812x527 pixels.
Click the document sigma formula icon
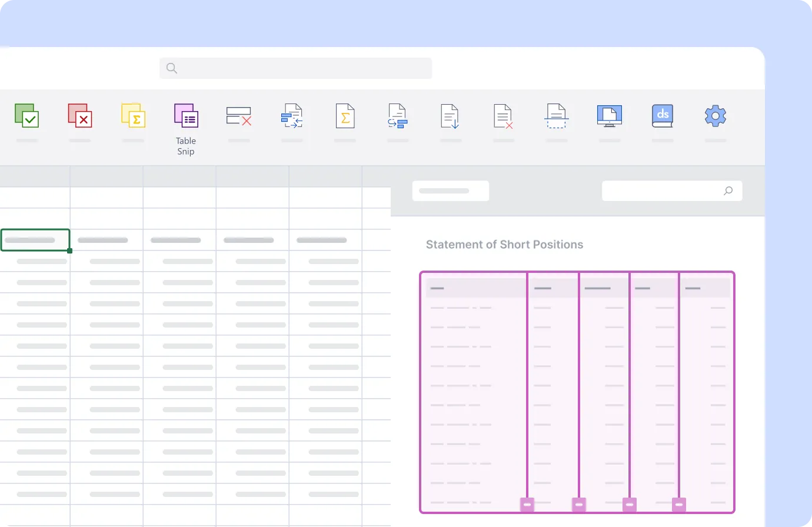[345, 116]
